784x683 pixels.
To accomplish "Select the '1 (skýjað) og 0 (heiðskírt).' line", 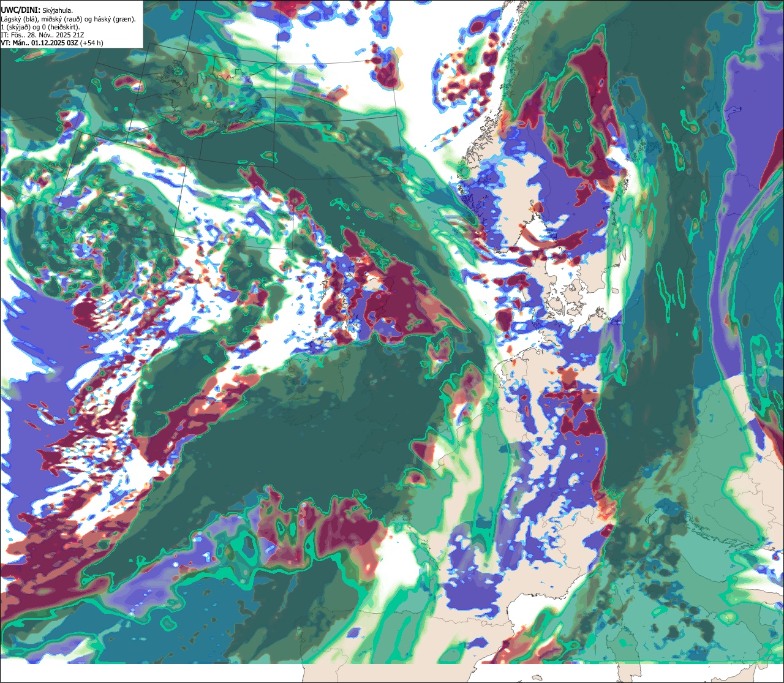I will tap(41, 27).
